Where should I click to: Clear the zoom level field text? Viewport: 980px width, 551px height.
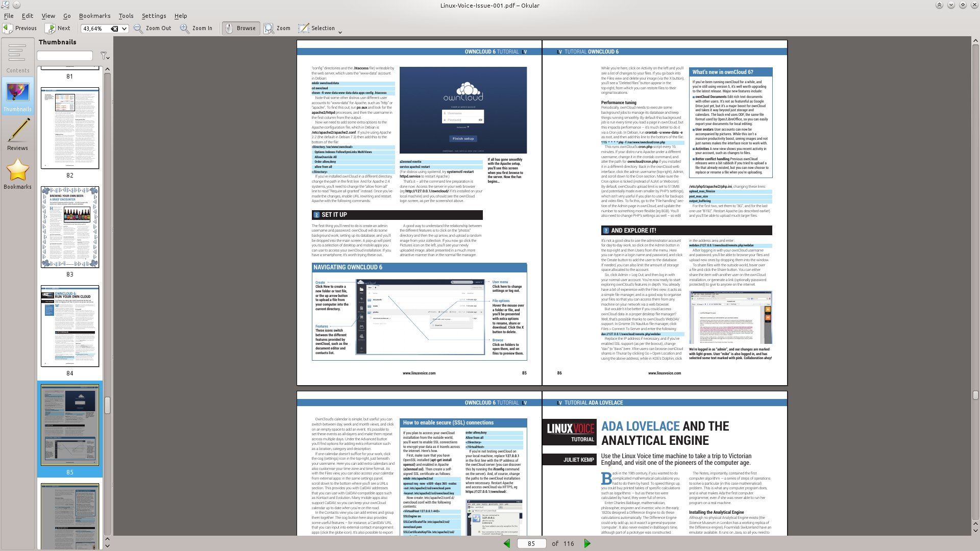(114, 29)
